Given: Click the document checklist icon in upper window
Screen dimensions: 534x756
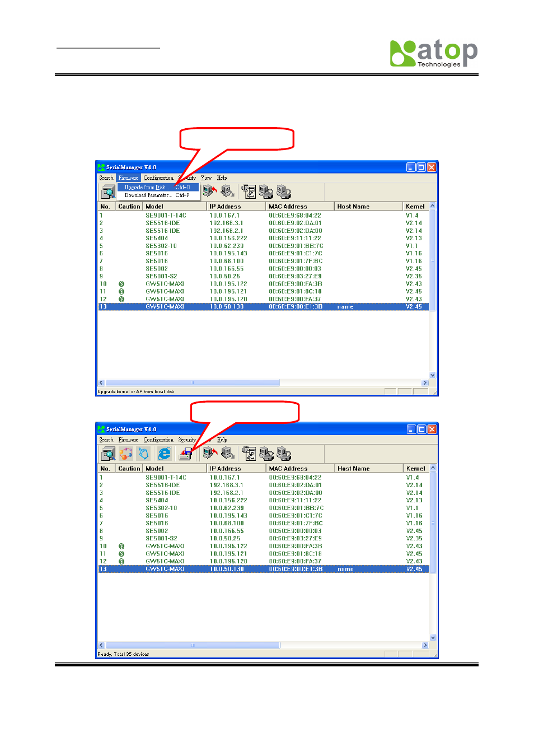Looking at the screenshot, I should point(249,192).
